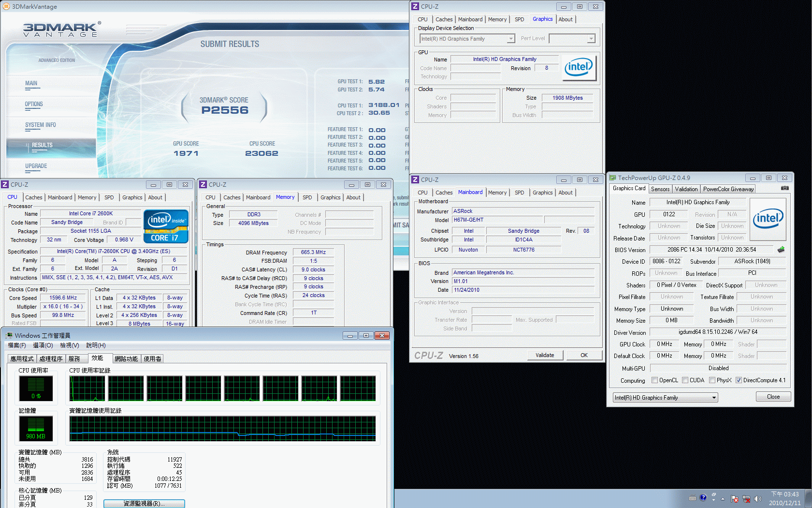Viewport: 812px width, 508px height.
Task: Open Caches tab in CPU-Z processor window
Action: [x=33, y=197]
